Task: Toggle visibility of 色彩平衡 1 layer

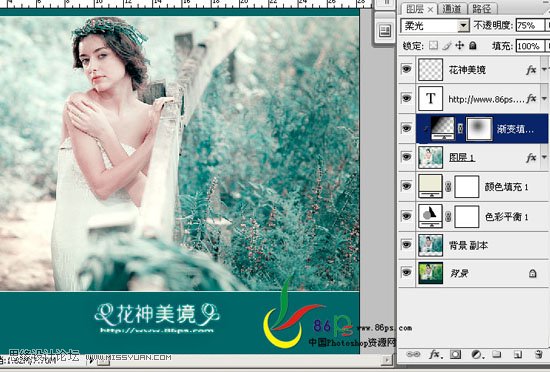Action: (406, 216)
